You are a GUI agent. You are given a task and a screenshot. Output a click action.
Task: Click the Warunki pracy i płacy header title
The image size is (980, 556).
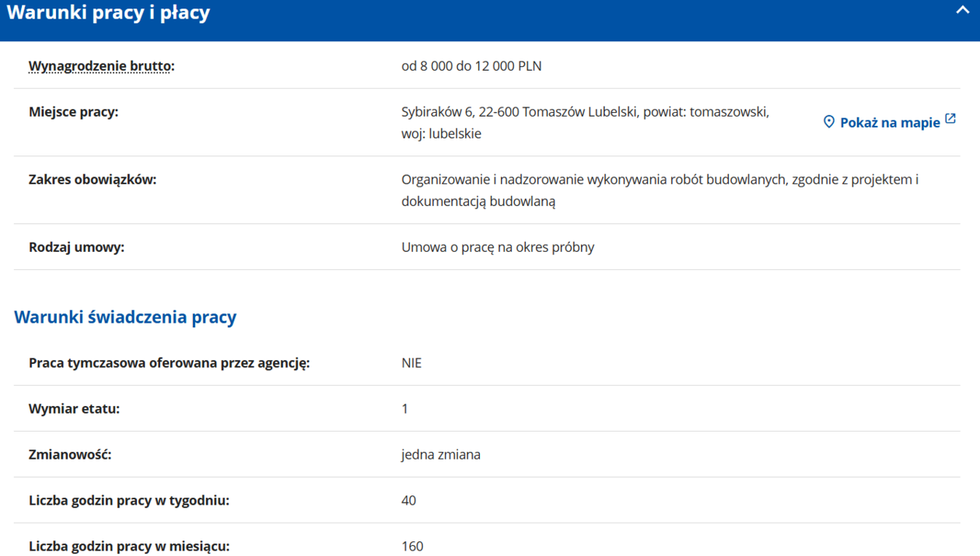click(108, 13)
